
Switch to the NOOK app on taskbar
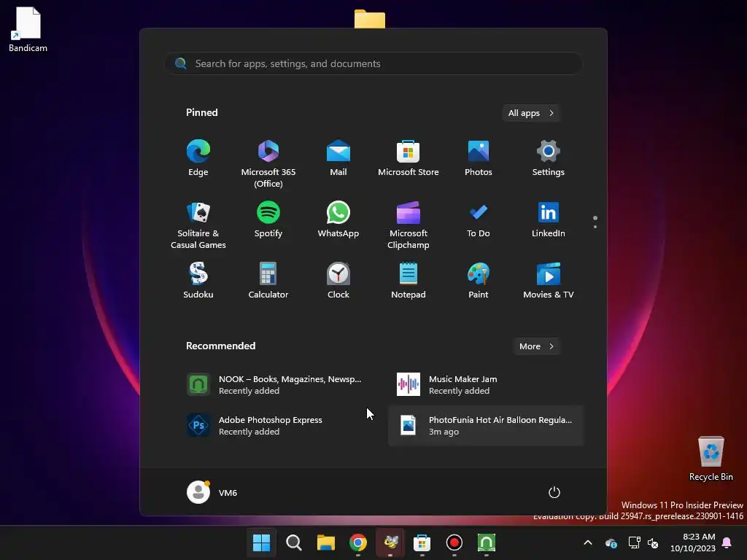click(x=487, y=542)
